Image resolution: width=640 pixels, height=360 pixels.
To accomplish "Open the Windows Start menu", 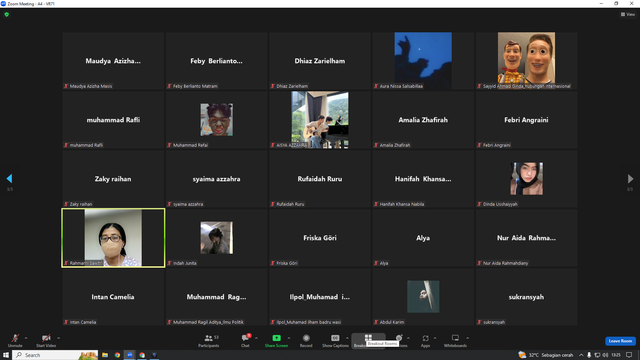I will [x=6, y=355].
